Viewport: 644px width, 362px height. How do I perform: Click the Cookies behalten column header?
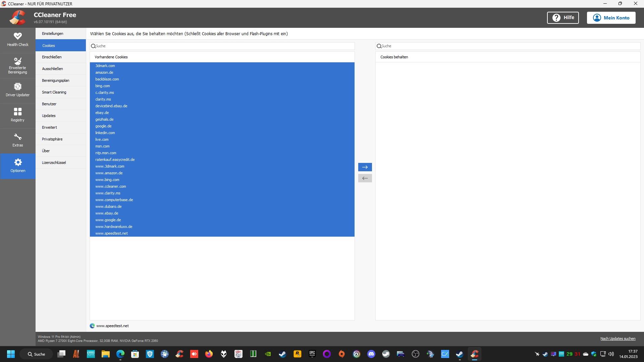tap(508, 57)
